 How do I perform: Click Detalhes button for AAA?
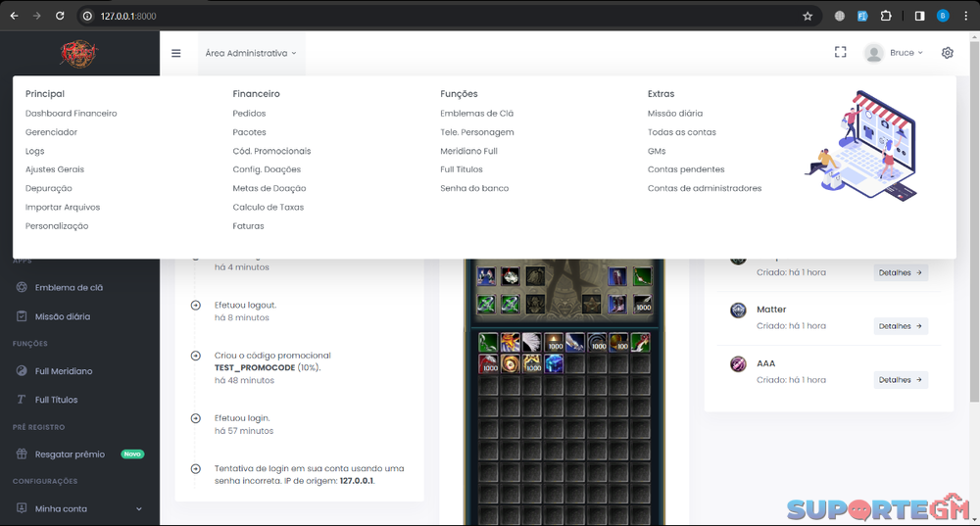click(901, 380)
